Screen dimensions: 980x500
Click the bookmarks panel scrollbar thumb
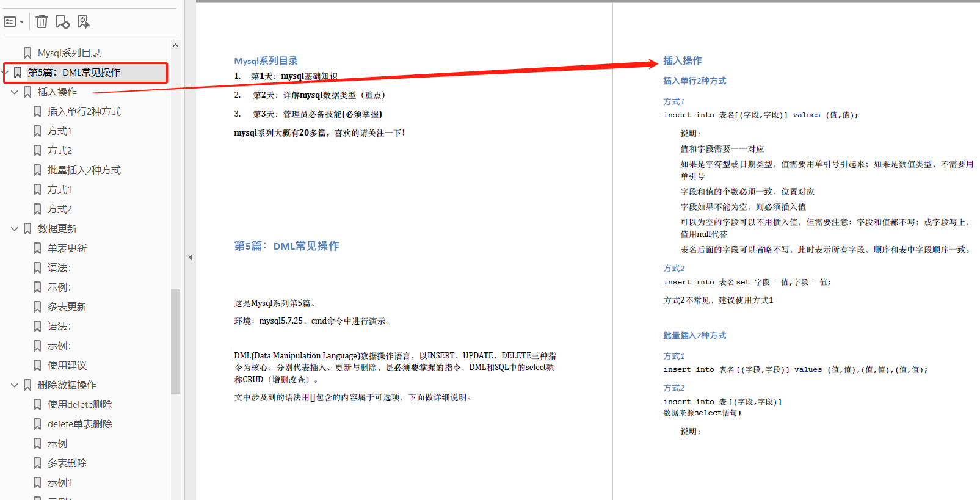click(x=175, y=341)
